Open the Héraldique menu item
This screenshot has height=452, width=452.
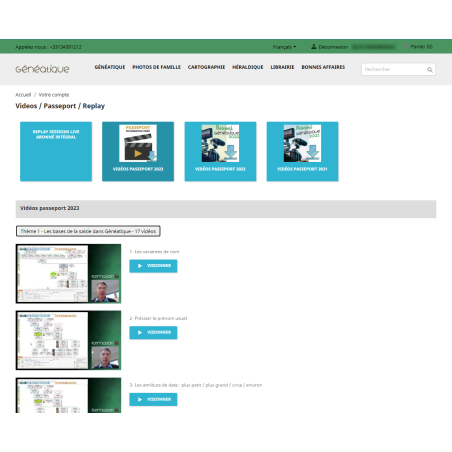point(248,67)
